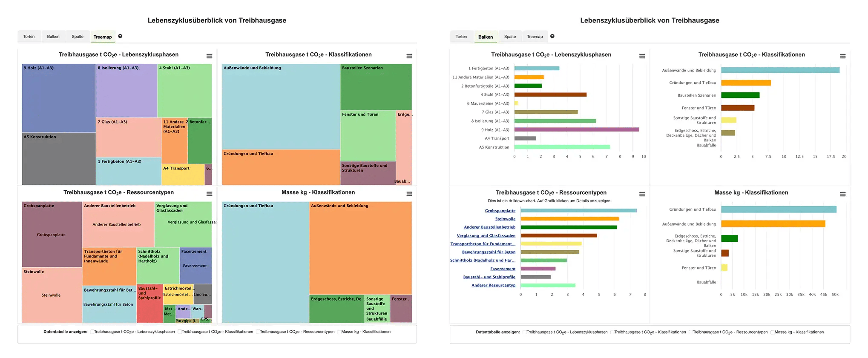Viewport: 868px width, 358px height.
Task: Click the A5 Konstruktion treemap block
Action: (x=59, y=159)
